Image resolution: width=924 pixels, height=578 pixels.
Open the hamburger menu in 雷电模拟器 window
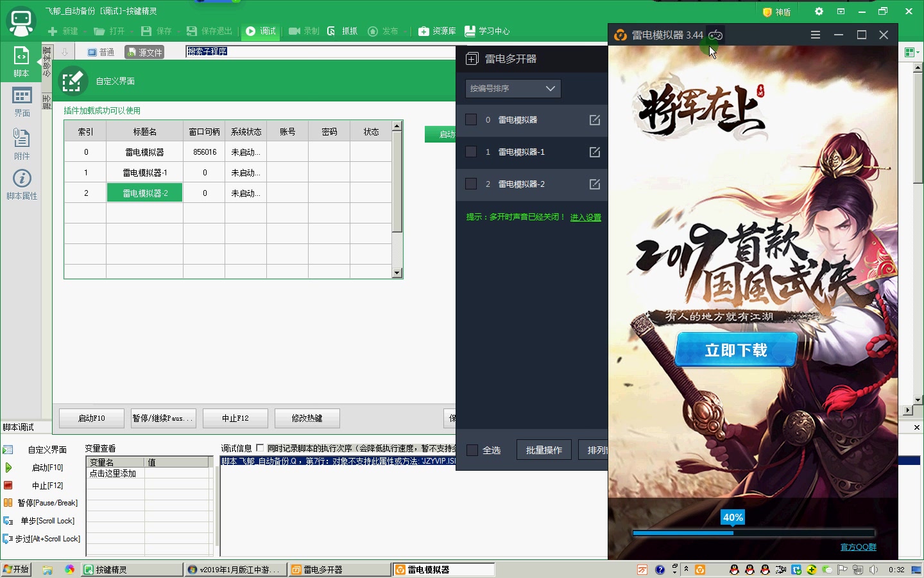tap(816, 35)
